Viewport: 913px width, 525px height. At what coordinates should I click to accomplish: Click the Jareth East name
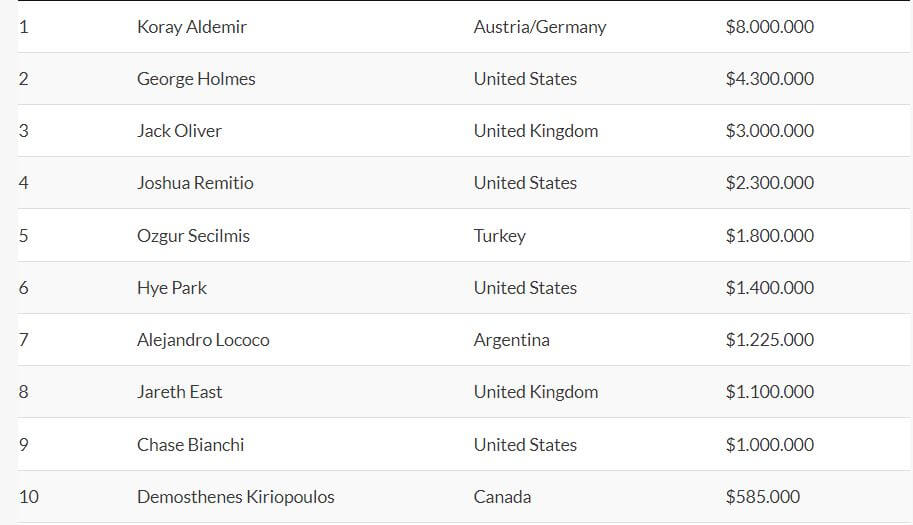point(179,392)
